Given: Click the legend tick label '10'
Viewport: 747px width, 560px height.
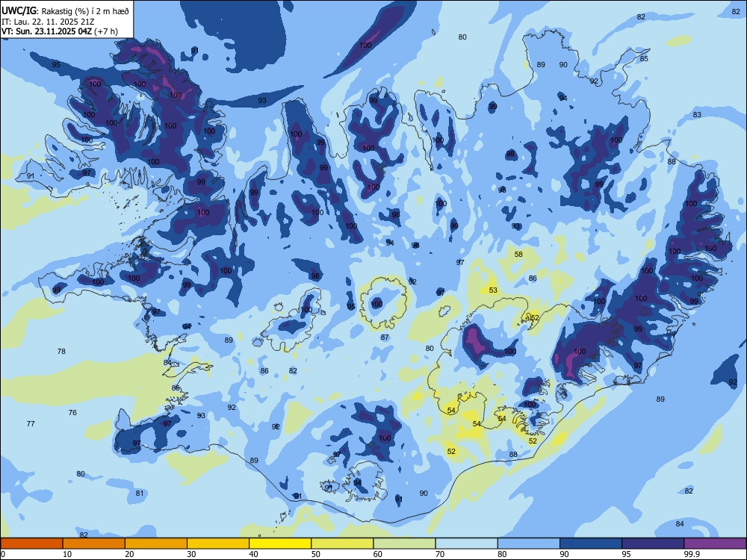Looking at the screenshot, I should coord(67,554).
